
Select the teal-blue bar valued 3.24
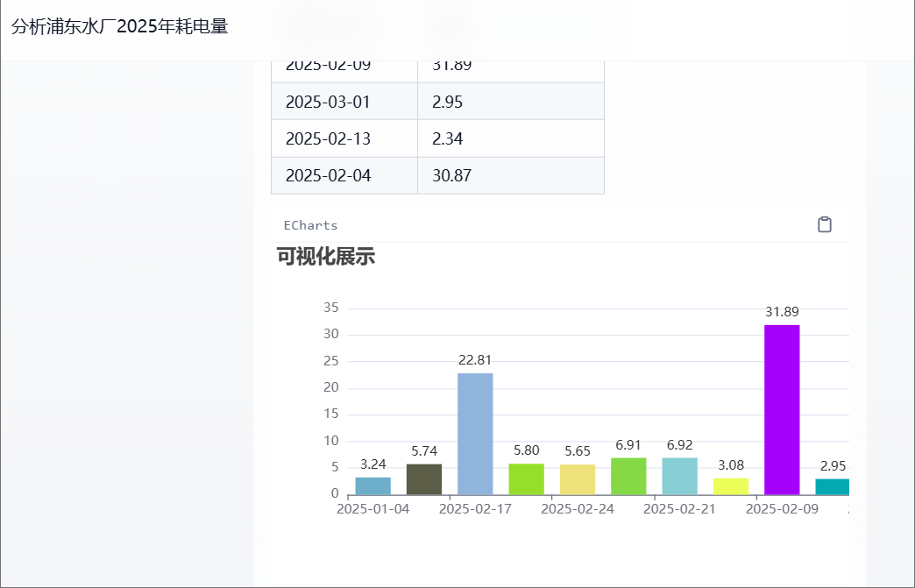pos(373,485)
